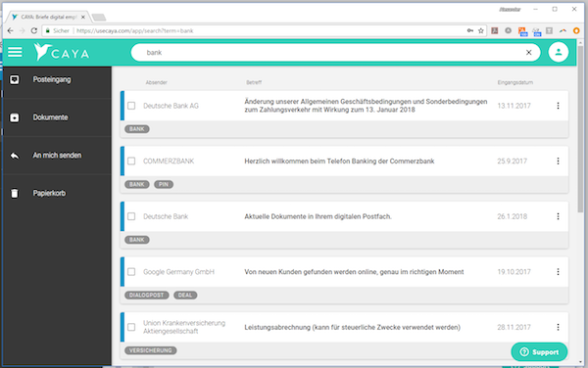Click the saved password key icon
The image size is (588, 368).
[469, 30]
